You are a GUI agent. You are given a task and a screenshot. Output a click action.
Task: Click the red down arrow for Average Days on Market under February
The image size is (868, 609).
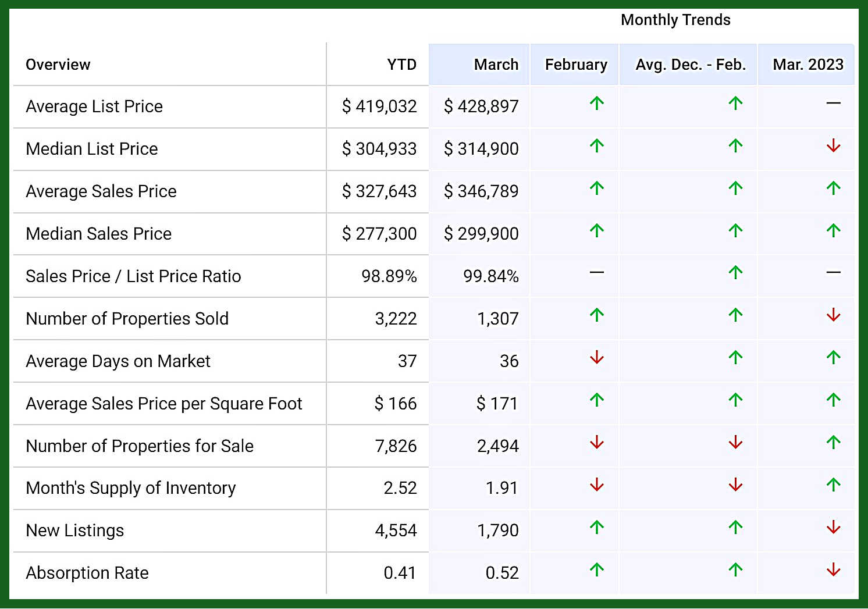click(596, 358)
